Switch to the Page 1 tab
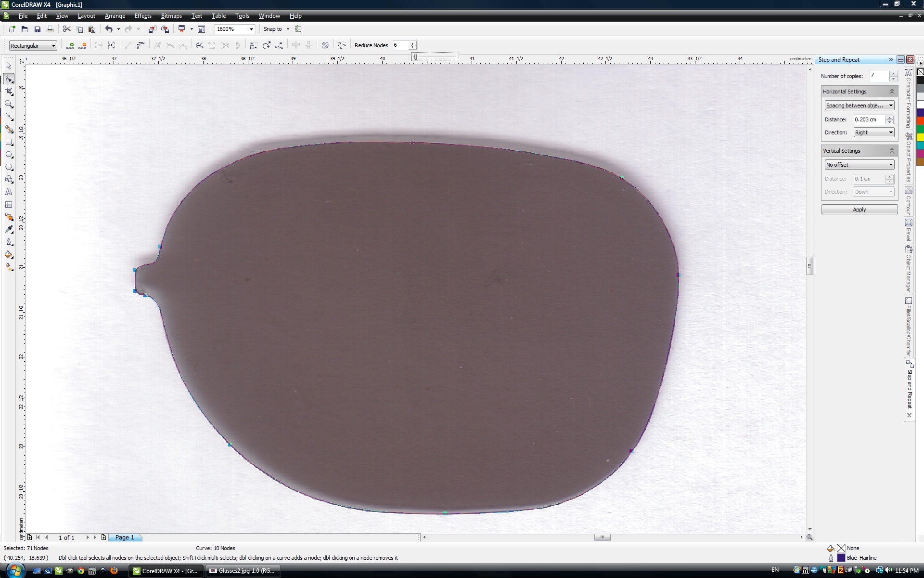The image size is (924, 578). pyautogui.click(x=125, y=538)
